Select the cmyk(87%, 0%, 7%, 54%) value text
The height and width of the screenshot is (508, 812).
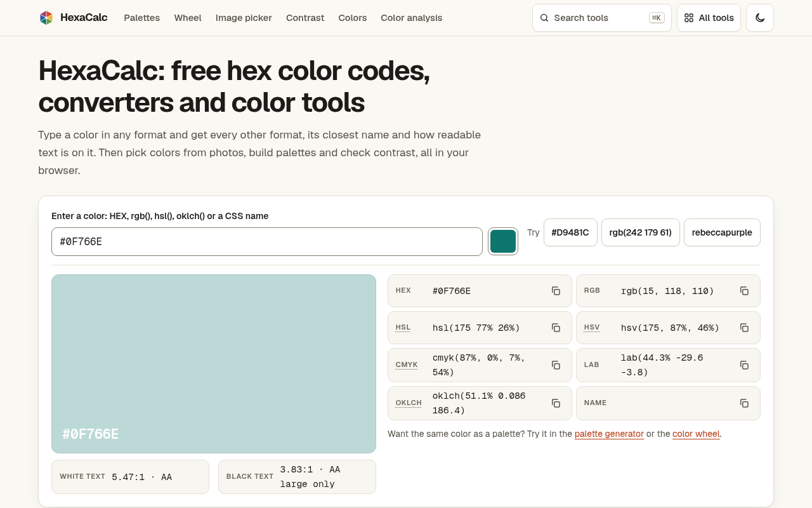pos(479,365)
